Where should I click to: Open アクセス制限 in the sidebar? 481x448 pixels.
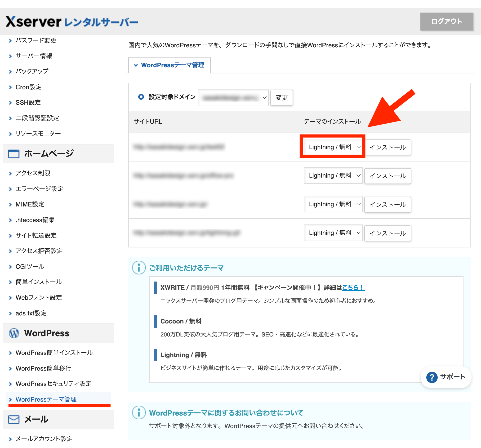(x=33, y=173)
